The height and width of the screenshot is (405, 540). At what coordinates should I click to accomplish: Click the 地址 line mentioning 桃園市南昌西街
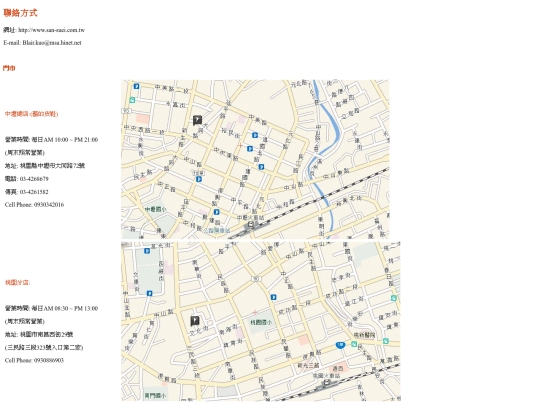(x=39, y=334)
